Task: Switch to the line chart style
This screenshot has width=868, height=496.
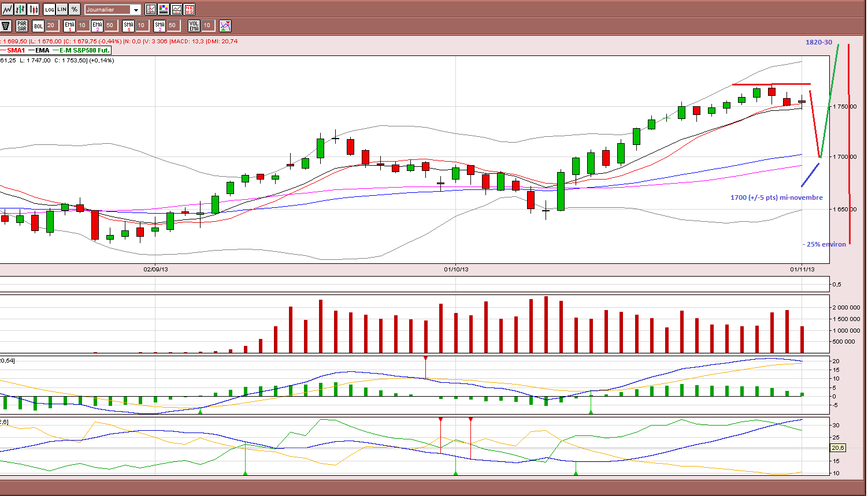Action: click(x=7, y=9)
